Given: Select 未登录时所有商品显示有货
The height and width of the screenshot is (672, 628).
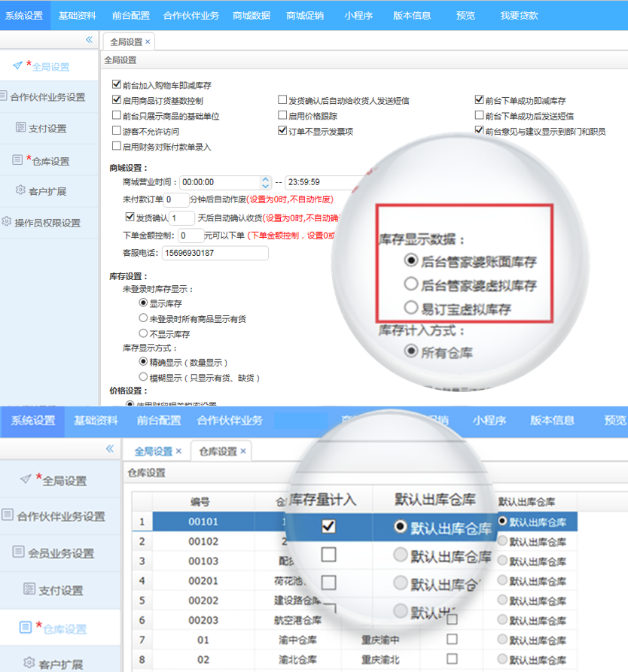Looking at the screenshot, I should coord(143,318).
